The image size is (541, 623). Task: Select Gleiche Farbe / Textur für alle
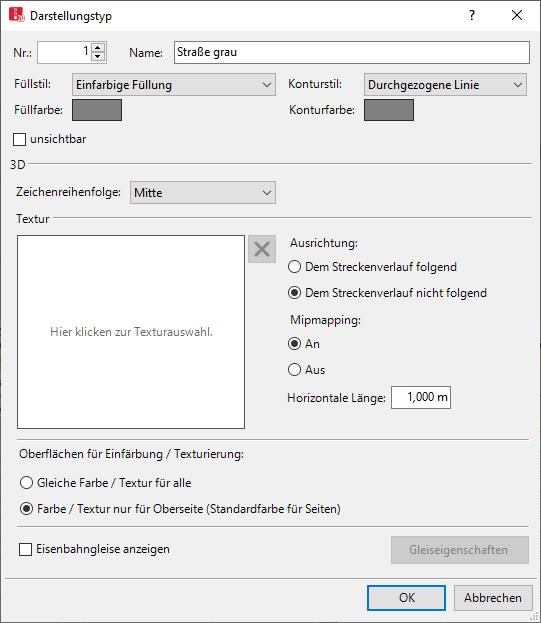tap(26, 483)
